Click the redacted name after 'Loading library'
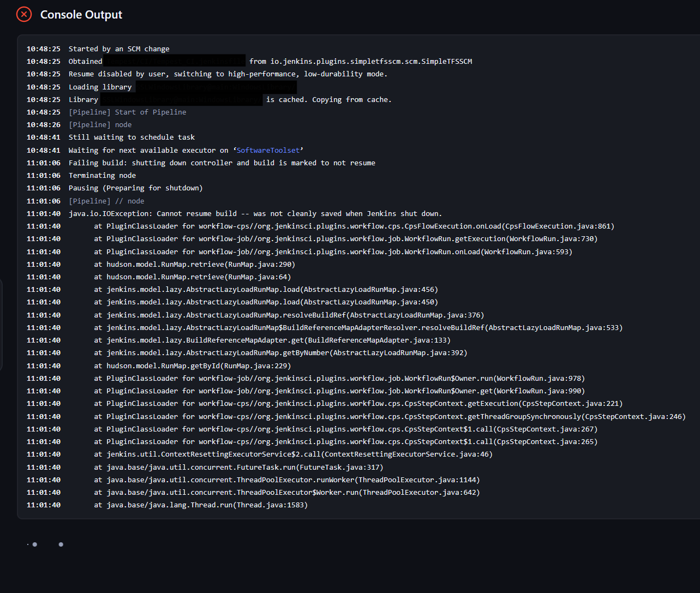Viewport: 700px width, 593px height. pyautogui.click(x=216, y=87)
